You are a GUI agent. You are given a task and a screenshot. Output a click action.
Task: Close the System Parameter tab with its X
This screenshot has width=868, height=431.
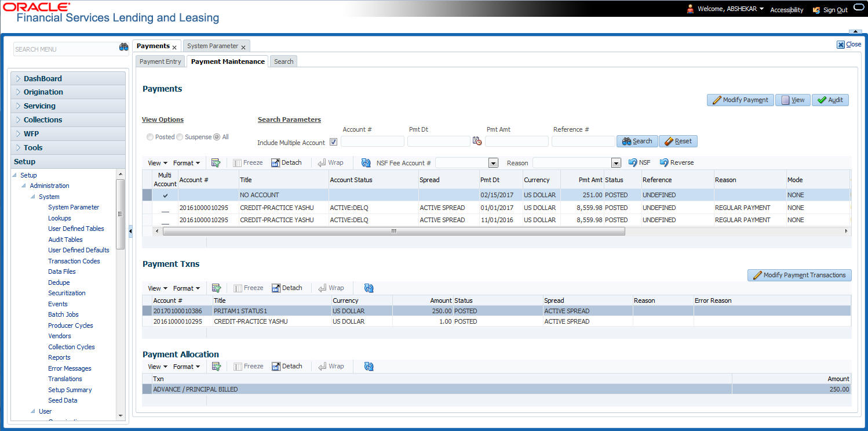pos(243,48)
